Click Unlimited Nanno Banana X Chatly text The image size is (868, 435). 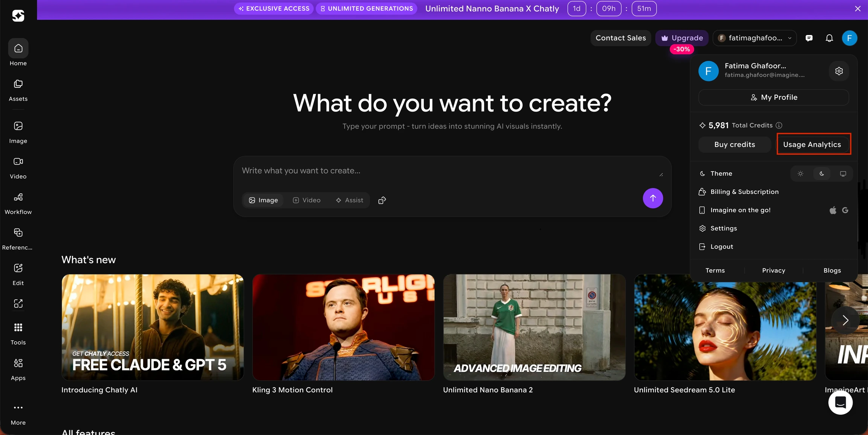tap(492, 9)
